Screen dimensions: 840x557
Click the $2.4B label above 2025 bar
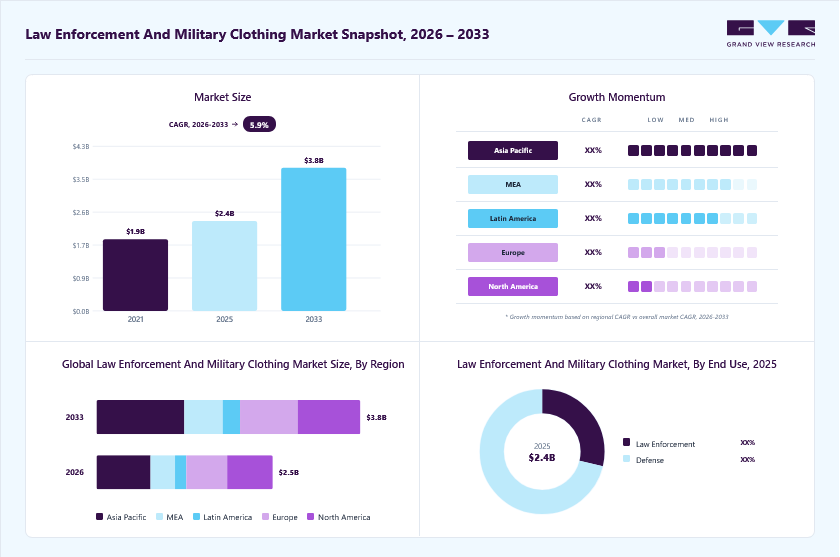tap(224, 214)
